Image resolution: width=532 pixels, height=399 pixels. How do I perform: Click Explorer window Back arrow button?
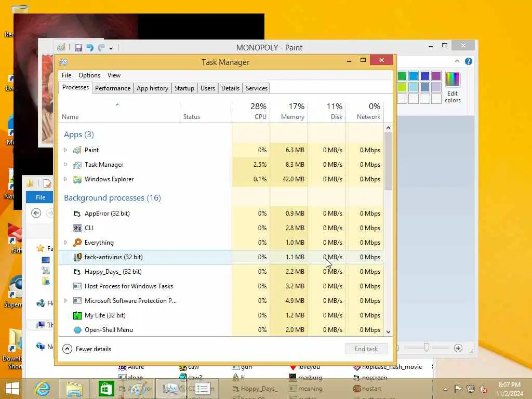[36, 213]
